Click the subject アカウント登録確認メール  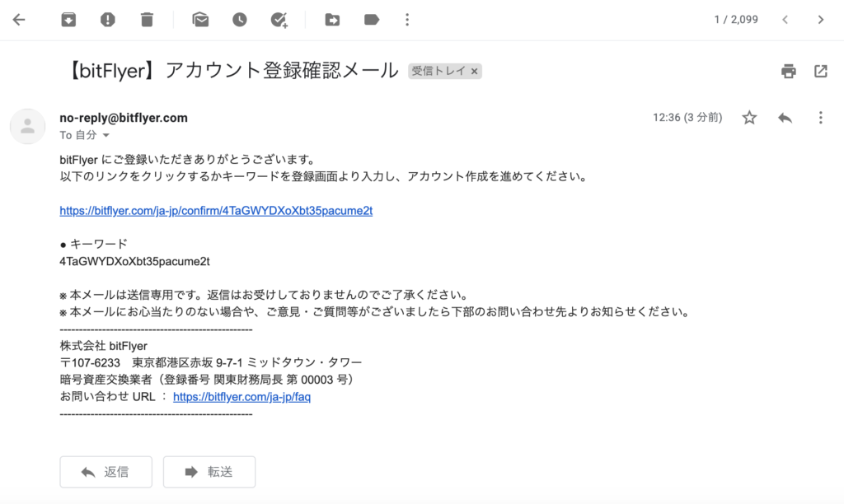click(x=282, y=71)
